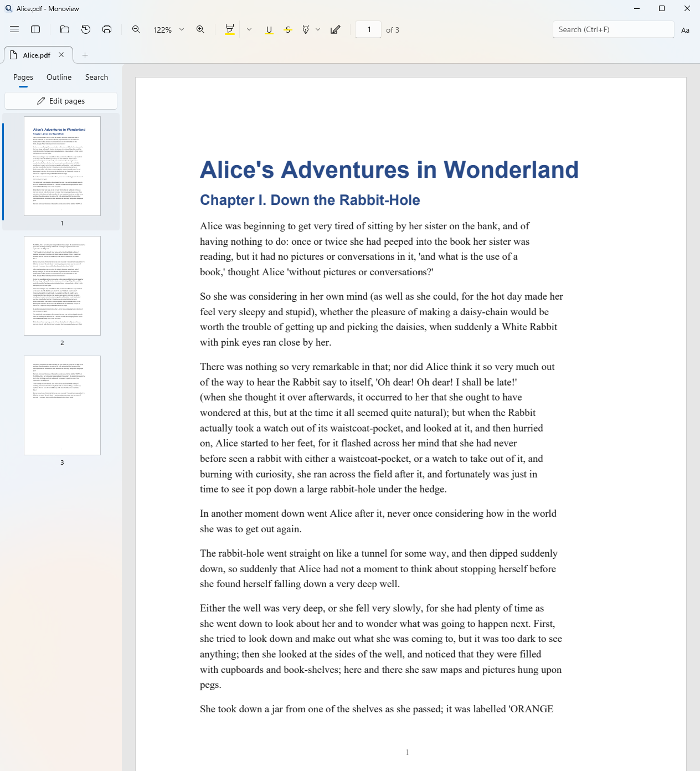The image size is (700, 771).
Task: Select the underline annotation tool
Action: point(269,30)
